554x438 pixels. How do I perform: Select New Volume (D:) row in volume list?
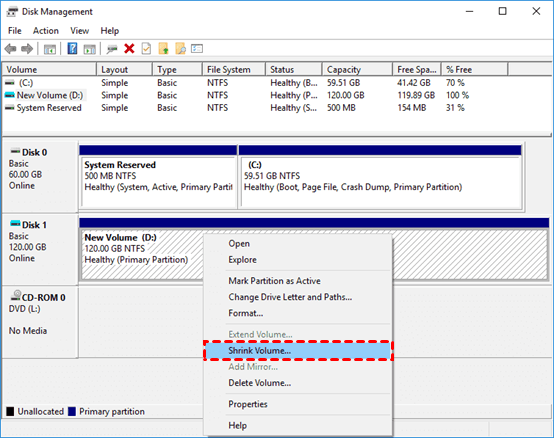(x=50, y=95)
